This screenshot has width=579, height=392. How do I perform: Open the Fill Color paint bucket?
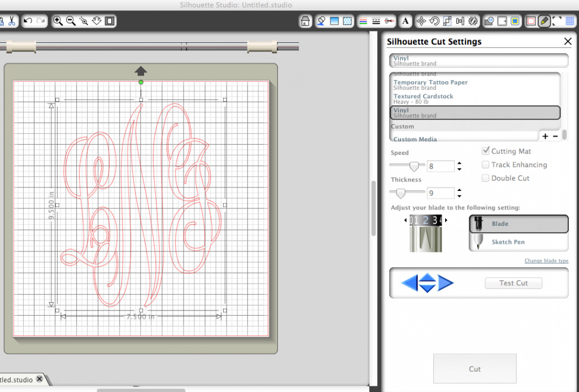[321, 21]
